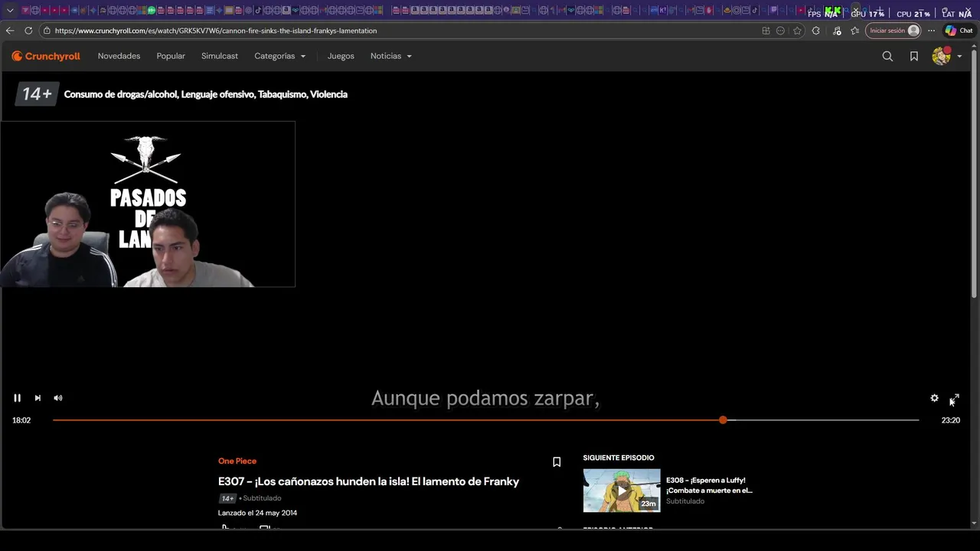980x551 pixels.
Task: Click the SIGUIENTE EPISODIO heading
Action: point(619,458)
